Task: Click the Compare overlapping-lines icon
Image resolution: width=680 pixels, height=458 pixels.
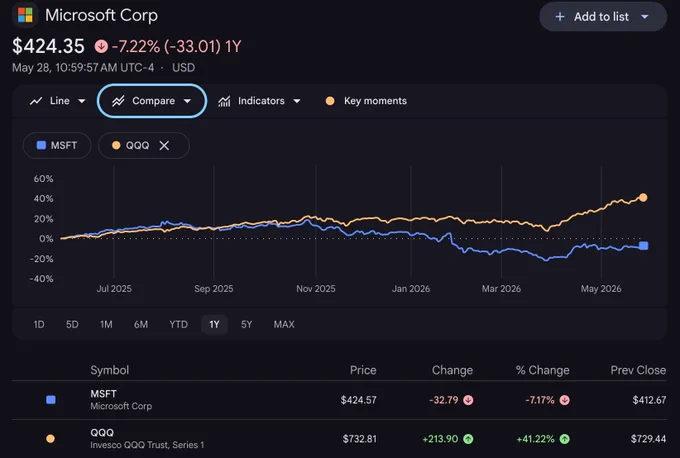Action: click(118, 101)
